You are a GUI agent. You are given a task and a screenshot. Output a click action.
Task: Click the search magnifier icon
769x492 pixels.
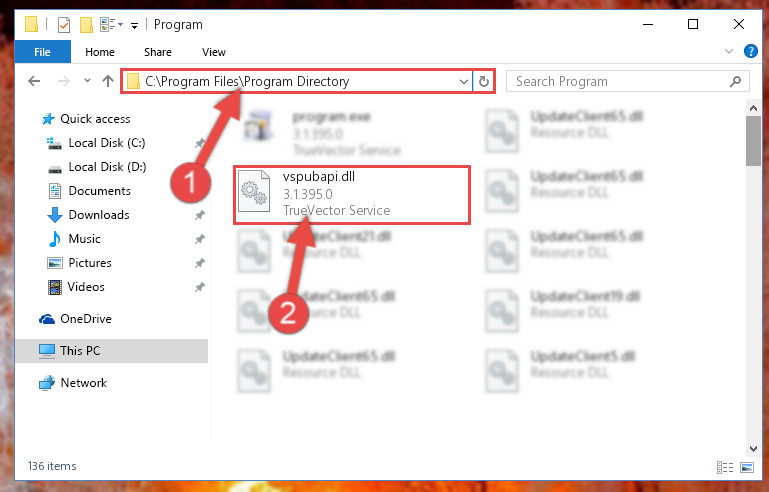(x=735, y=81)
